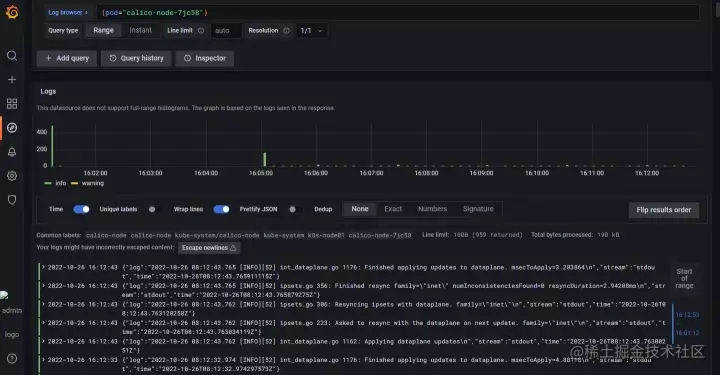
Task: Open the Alerting bell icon in sidebar
Action: pos(12,152)
